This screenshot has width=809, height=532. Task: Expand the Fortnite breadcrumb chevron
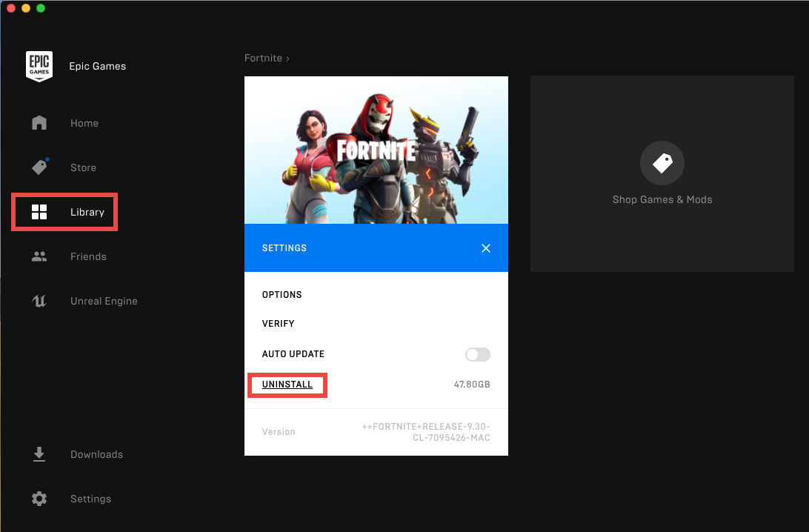click(288, 59)
